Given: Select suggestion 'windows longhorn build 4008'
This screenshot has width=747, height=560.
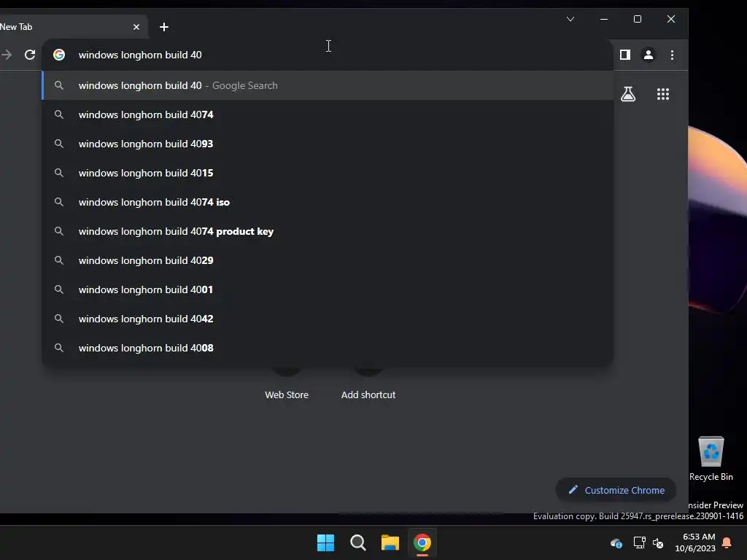Looking at the screenshot, I should 328,348.
